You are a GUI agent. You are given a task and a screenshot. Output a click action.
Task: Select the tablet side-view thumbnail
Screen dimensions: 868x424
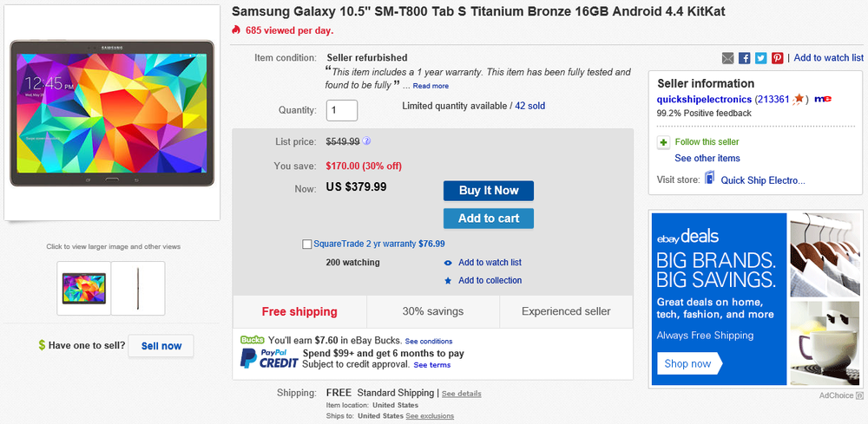(138, 288)
